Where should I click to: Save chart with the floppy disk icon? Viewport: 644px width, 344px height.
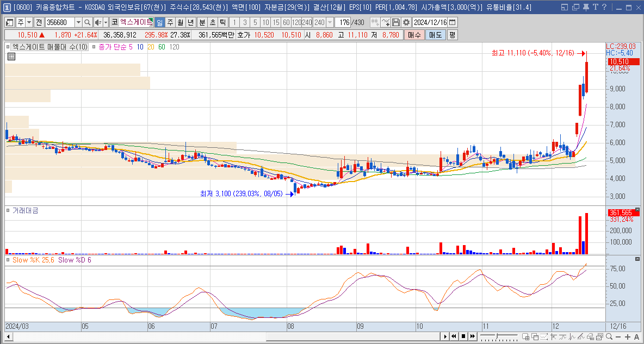pyautogui.click(x=396, y=22)
